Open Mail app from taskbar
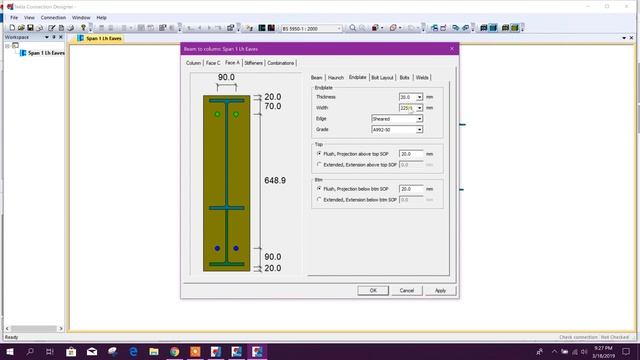The image size is (640, 360). click(92, 351)
